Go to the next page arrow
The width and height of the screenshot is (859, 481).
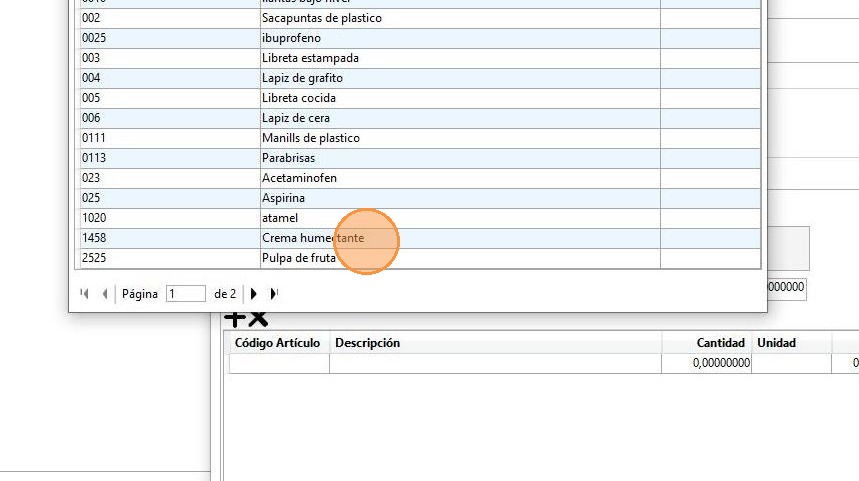[254, 294]
